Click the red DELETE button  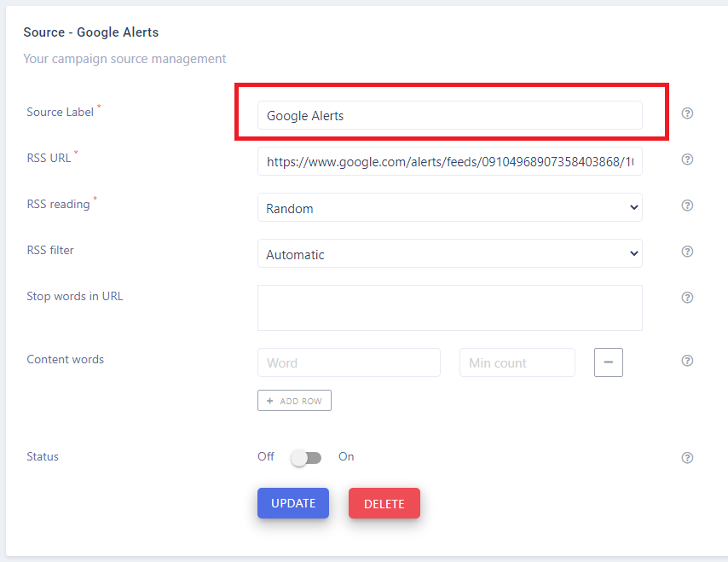point(384,503)
